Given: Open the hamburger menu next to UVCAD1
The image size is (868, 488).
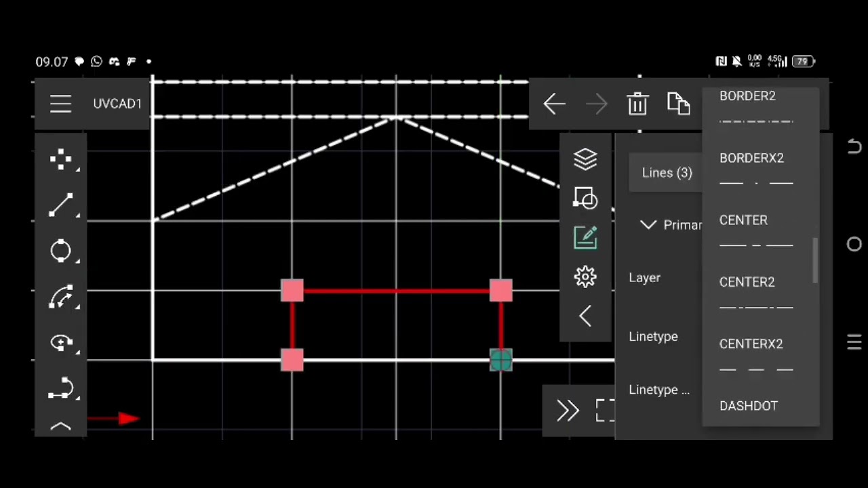Looking at the screenshot, I should (60, 104).
